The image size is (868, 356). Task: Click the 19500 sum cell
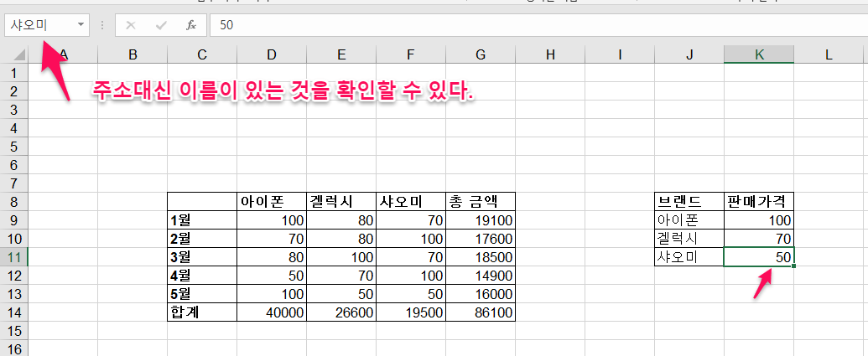tap(411, 312)
